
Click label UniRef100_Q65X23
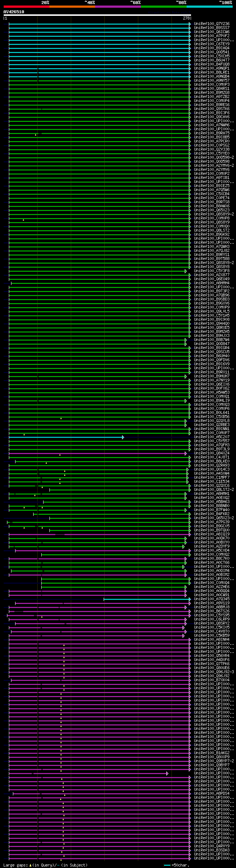click(x=212, y=210)
